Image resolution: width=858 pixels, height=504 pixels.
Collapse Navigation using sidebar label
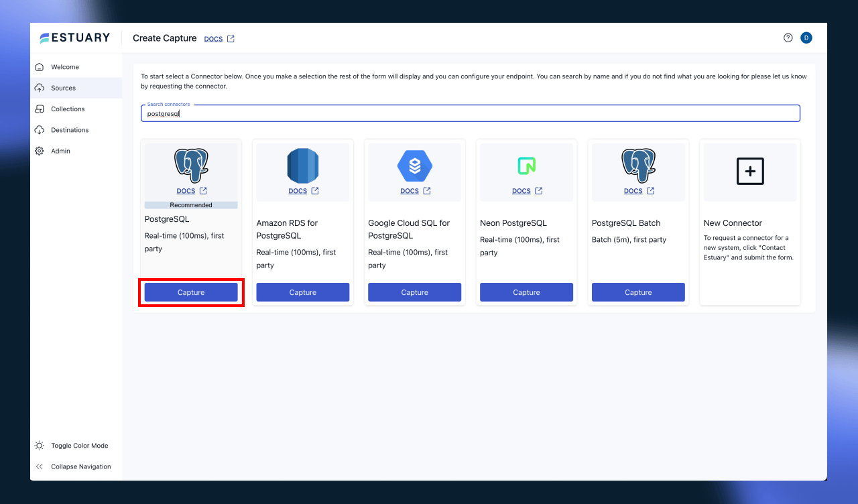(81, 466)
